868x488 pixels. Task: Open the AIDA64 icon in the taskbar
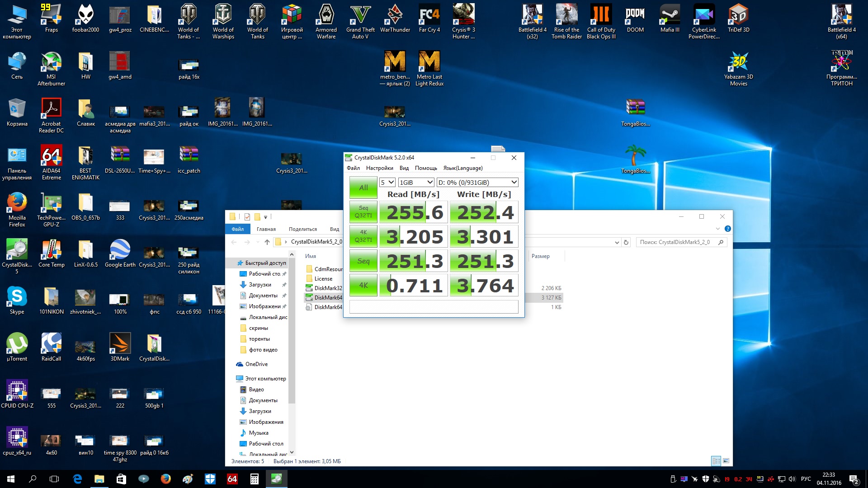tap(232, 479)
